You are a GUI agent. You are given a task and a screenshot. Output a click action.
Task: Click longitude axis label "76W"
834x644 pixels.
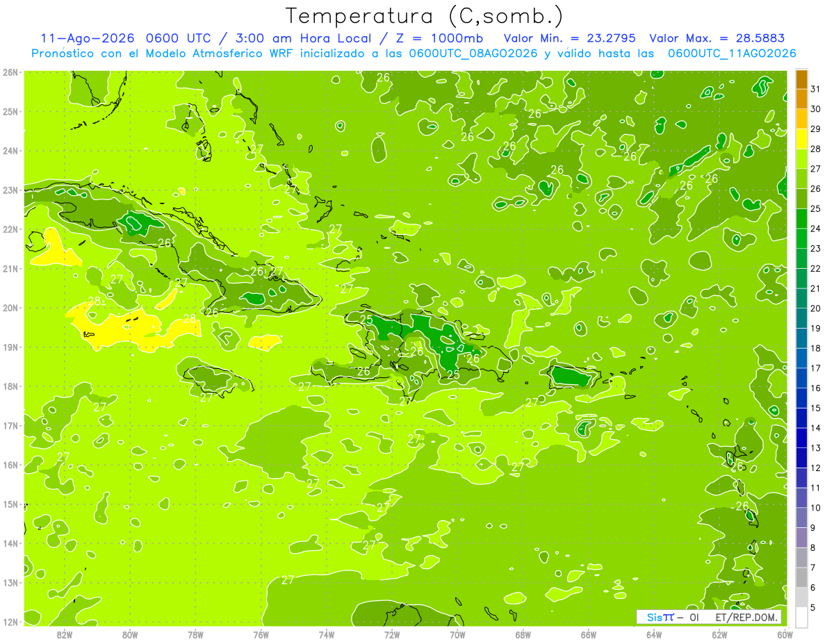pos(261,634)
